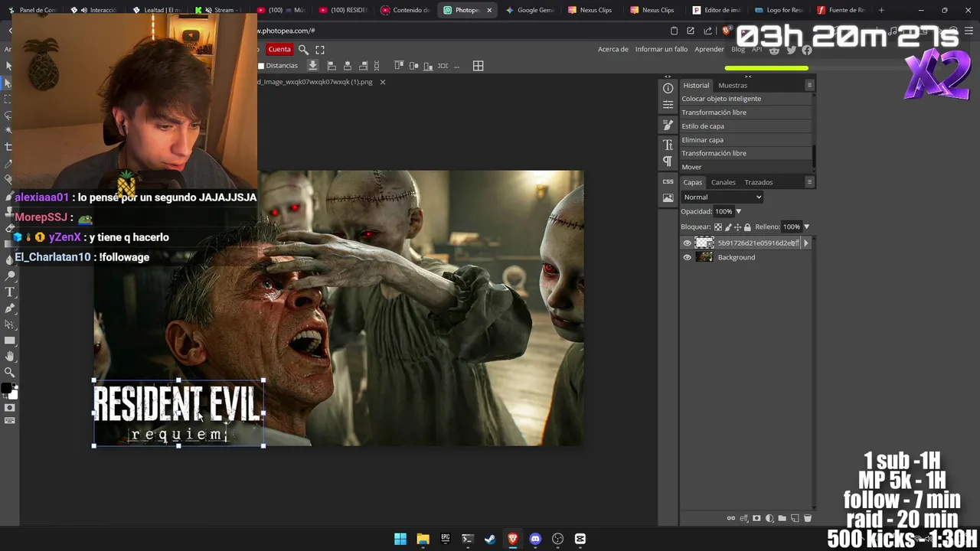The image size is (980, 551).
Task: Align top edges icon in options bar
Action: point(398,66)
